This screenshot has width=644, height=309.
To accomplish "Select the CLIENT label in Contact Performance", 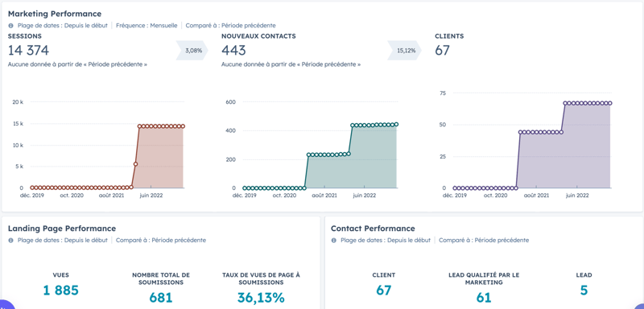I will click(x=384, y=275).
